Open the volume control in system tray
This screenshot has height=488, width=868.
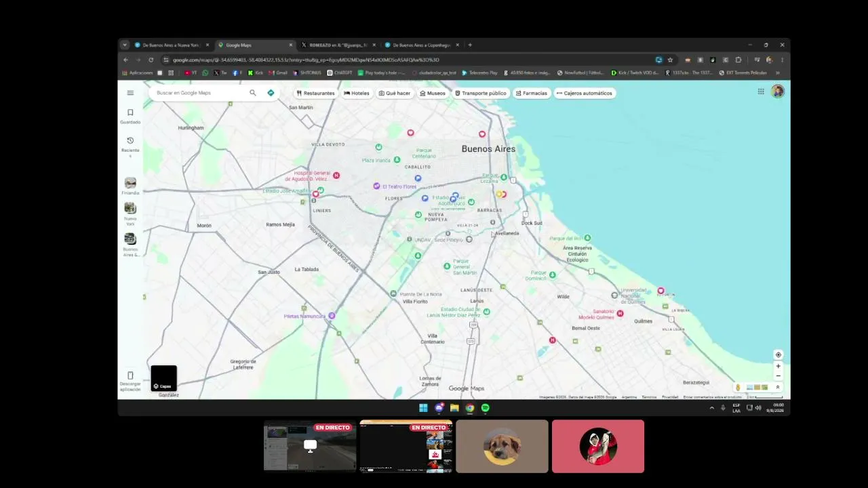point(758,408)
